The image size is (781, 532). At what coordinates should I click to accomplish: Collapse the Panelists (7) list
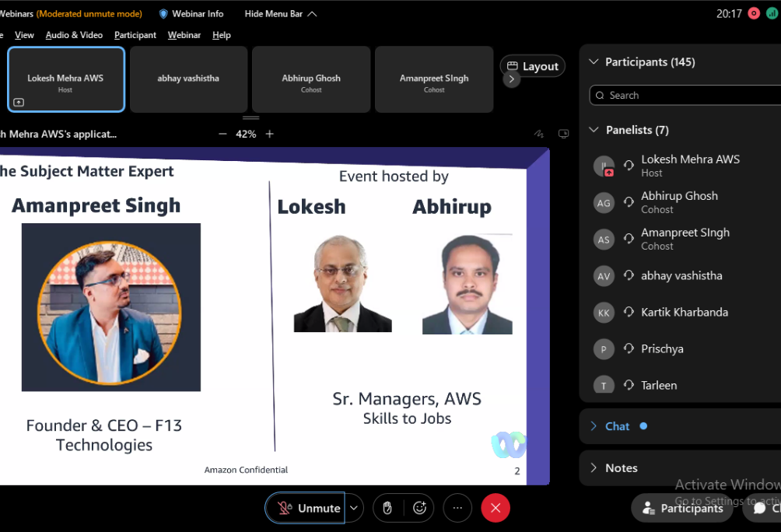coord(594,130)
